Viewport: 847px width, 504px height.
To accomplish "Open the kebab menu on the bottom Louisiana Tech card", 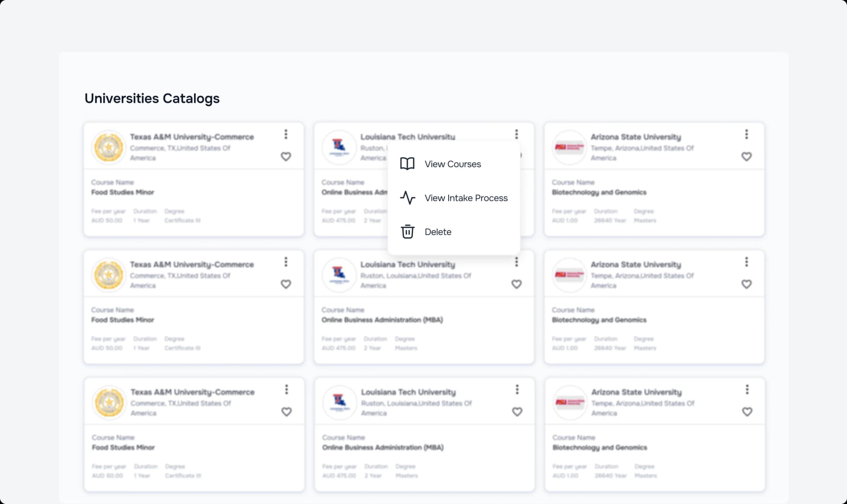I will [x=517, y=389].
